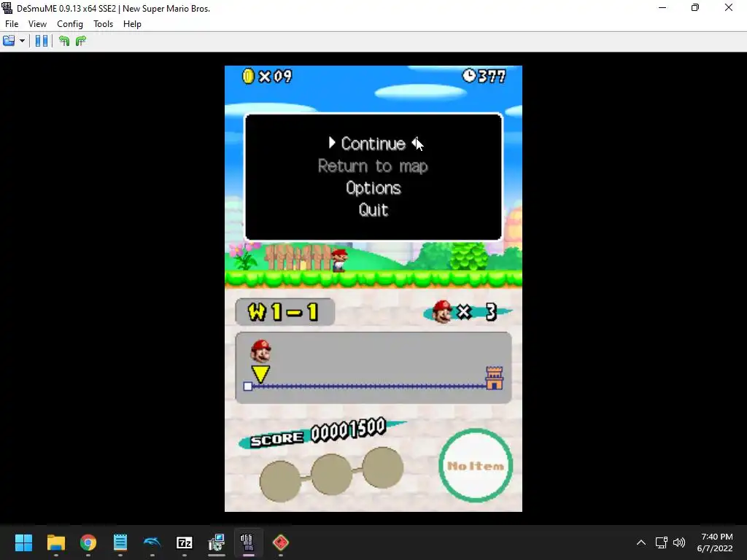The height and width of the screenshot is (560, 747).
Task: Open the Notepad taskbar icon
Action: [x=120, y=542]
